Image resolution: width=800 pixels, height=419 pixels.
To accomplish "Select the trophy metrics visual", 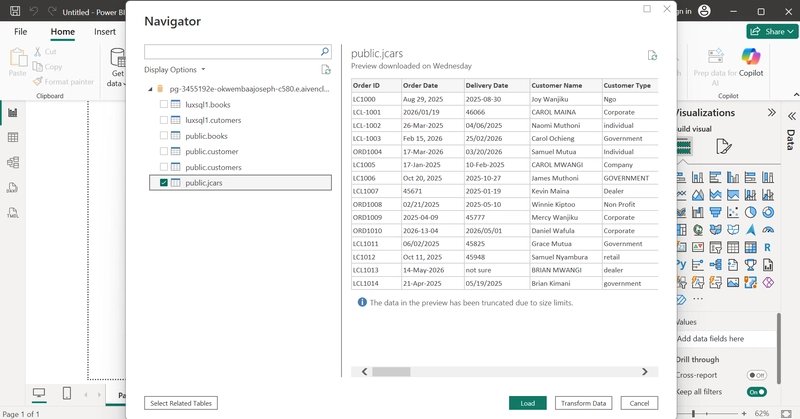I will click(751, 264).
